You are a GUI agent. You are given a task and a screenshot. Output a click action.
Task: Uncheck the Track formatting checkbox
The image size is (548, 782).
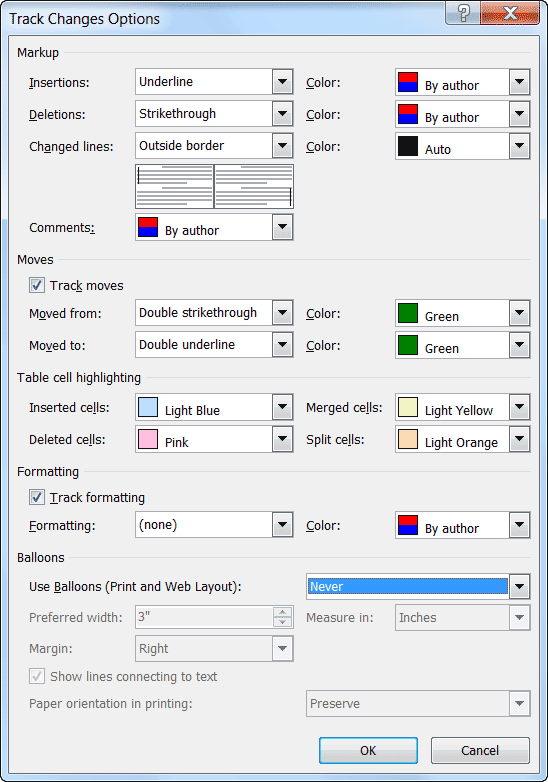[36, 497]
